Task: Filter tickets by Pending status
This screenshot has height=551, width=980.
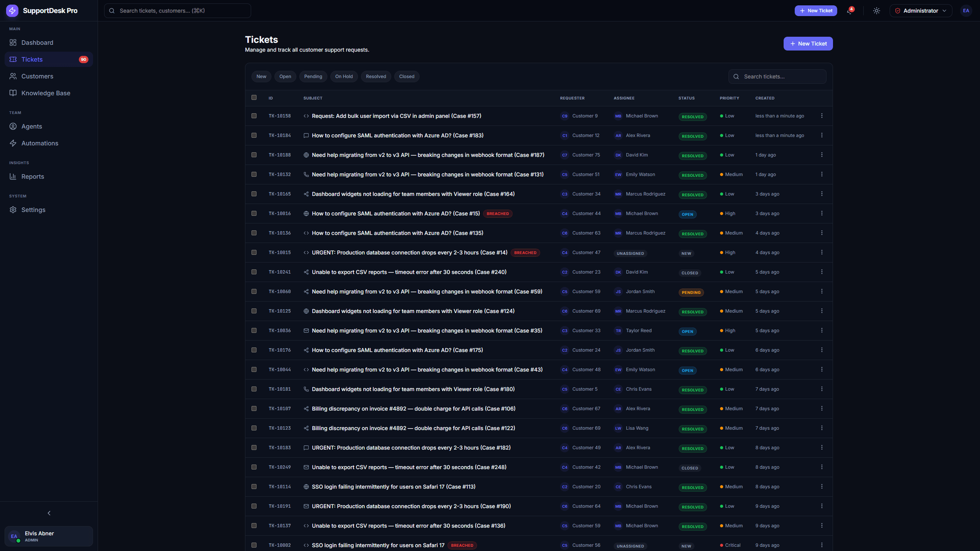Action: pos(313,77)
